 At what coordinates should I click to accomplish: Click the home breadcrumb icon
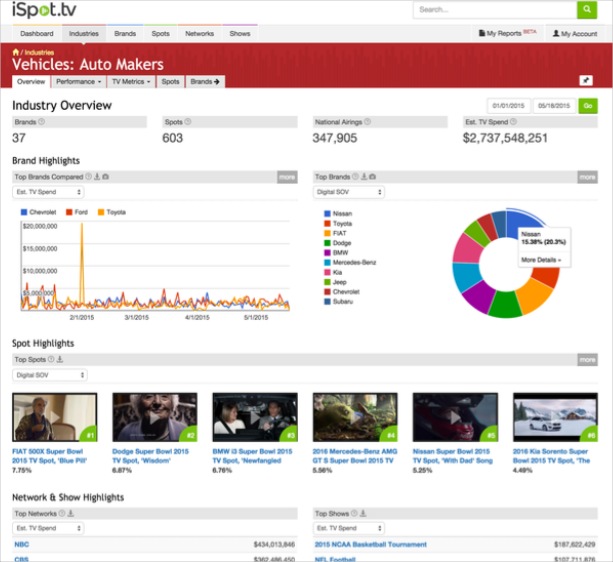point(16,52)
